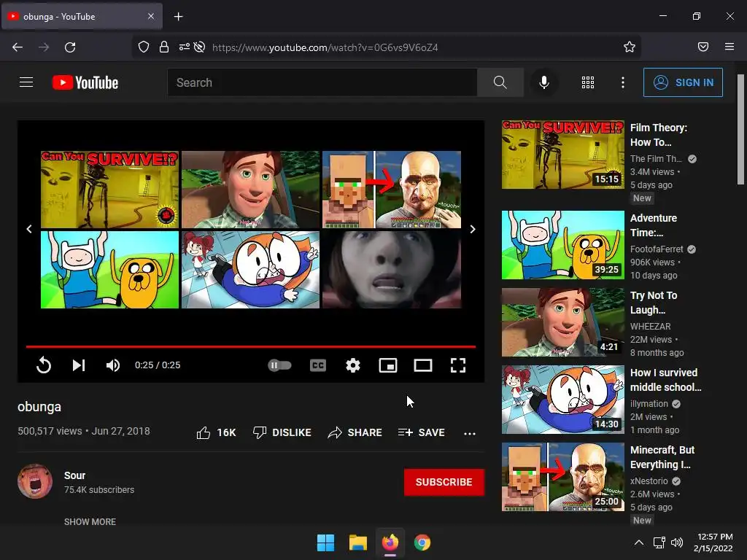Open the taskbar clock and date
The image size is (747, 560).
pyautogui.click(x=713, y=542)
